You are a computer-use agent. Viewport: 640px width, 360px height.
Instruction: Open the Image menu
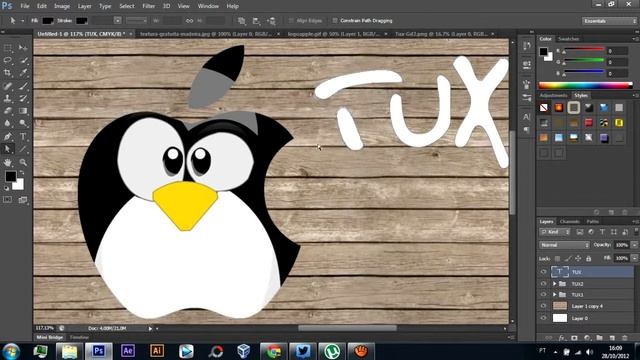62,6
